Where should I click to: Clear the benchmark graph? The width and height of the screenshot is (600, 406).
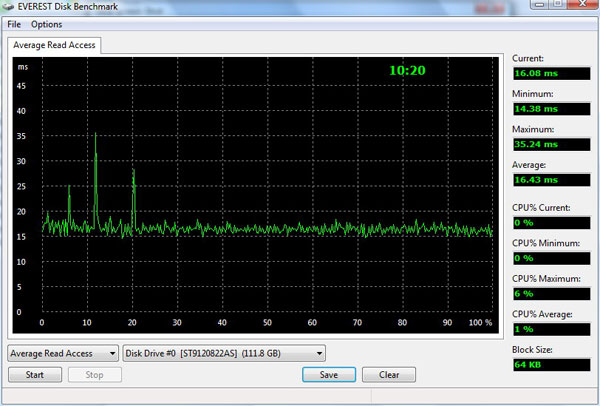point(389,375)
